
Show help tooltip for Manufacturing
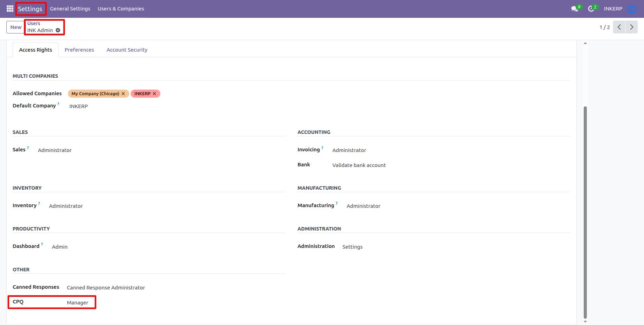pyautogui.click(x=337, y=203)
